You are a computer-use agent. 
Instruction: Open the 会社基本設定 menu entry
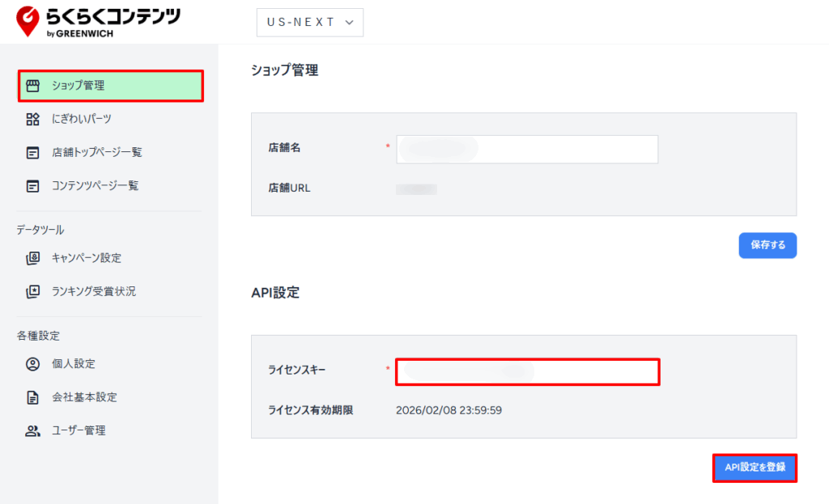83,397
